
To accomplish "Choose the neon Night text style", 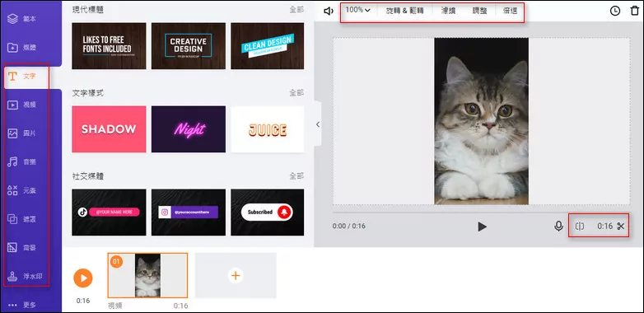I will 189,129.
